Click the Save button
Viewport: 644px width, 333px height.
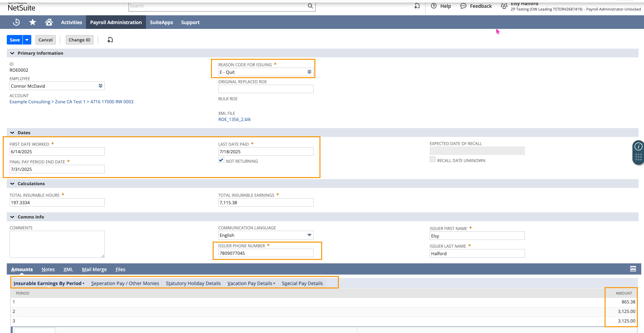point(15,40)
